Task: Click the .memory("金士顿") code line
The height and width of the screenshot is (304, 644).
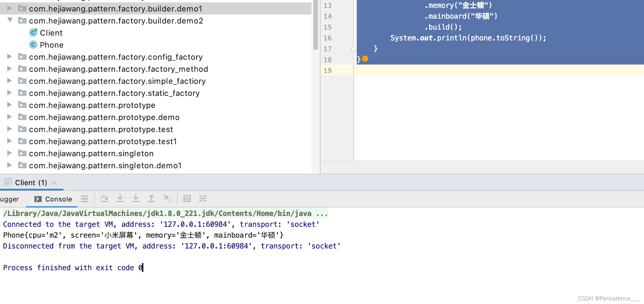Action: 458,5
